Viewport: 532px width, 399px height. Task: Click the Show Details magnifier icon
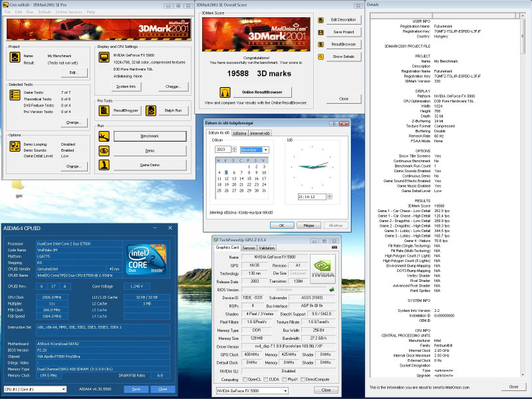coord(321,57)
